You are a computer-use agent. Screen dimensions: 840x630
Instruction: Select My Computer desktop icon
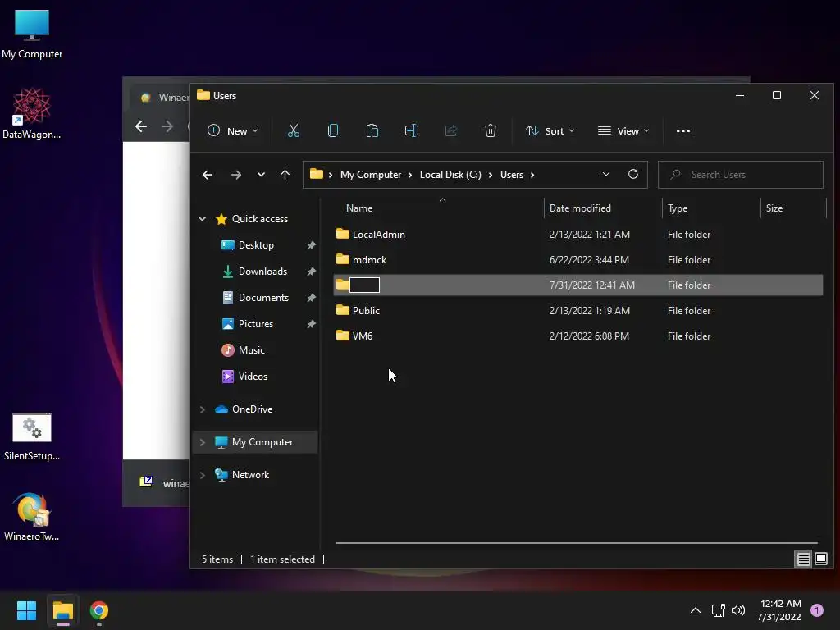[x=32, y=34]
